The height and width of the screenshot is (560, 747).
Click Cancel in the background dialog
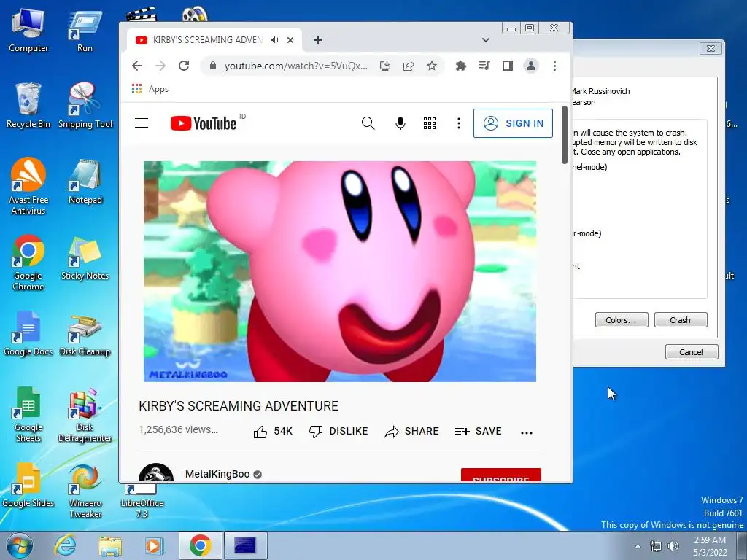pyautogui.click(x=692, y=352)
